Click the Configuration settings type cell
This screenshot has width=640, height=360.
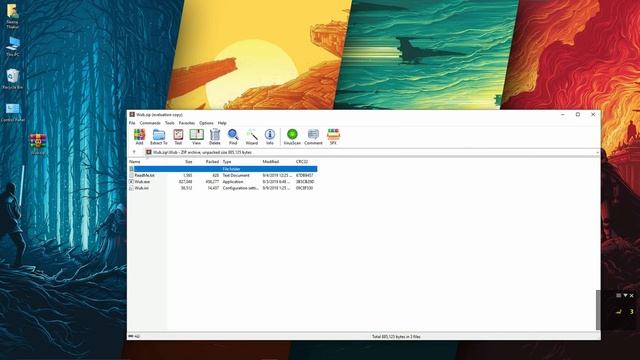240,188
